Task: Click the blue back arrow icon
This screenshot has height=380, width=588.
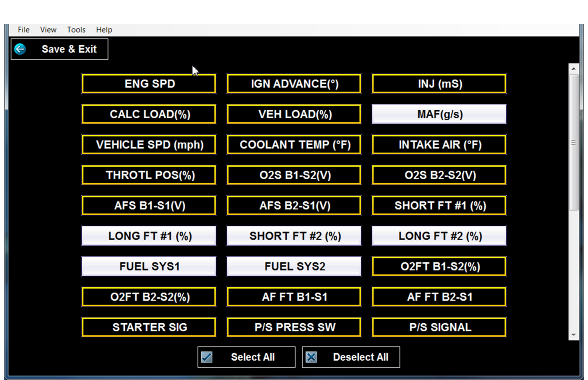Action: click(x=20, y=49)
